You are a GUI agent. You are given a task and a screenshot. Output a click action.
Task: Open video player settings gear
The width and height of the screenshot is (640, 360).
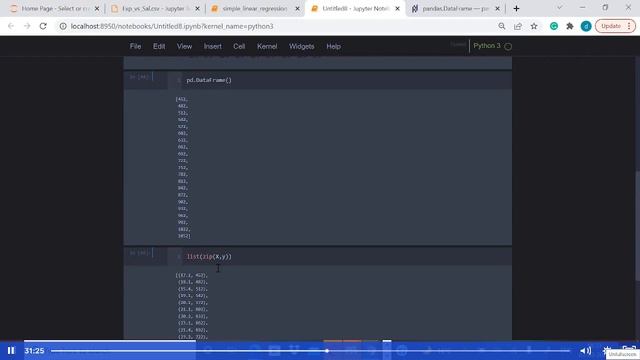click(607, 350)
